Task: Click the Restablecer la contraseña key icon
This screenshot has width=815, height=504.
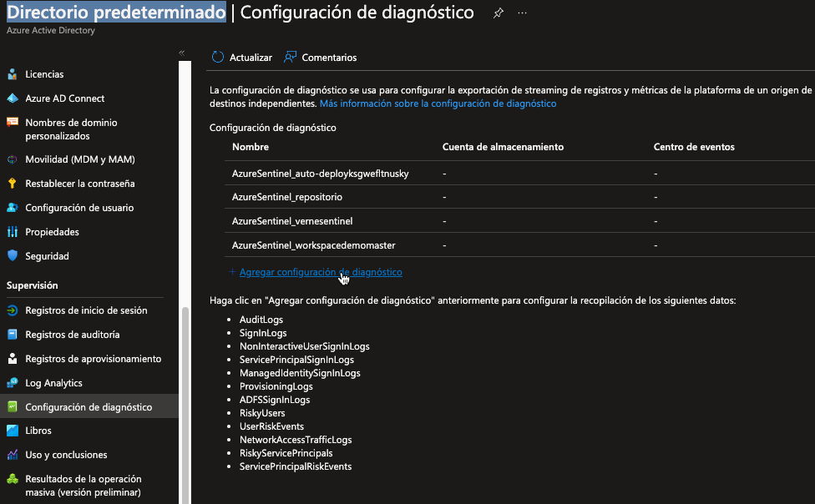Action: [13, 184]
